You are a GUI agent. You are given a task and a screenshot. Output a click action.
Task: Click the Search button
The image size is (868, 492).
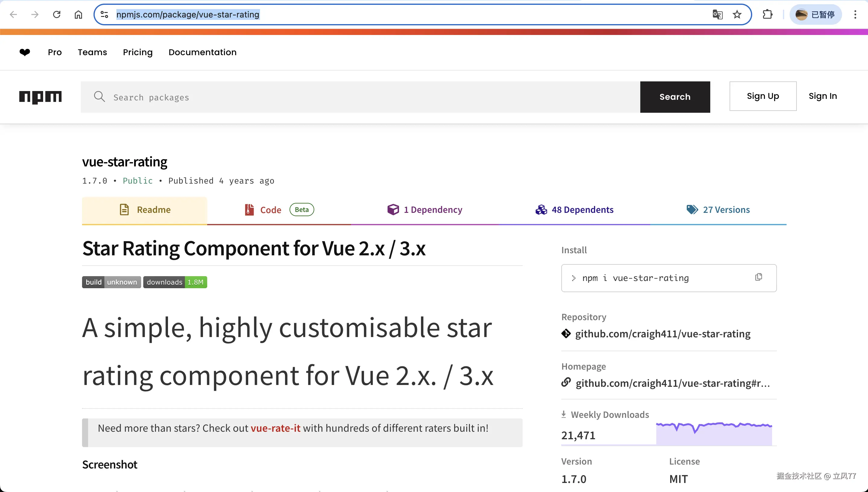(x=675, y=97)
